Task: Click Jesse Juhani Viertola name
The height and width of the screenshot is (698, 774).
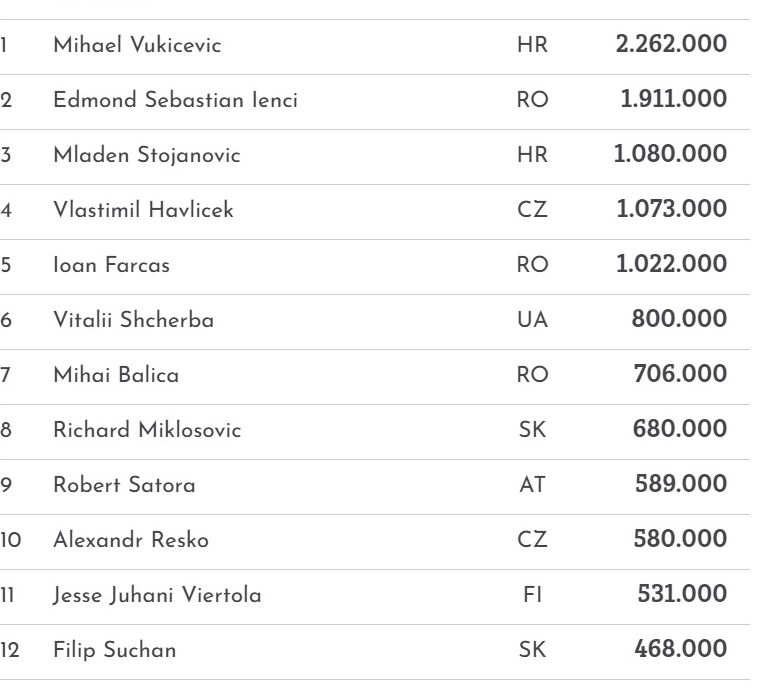Action: pyautogui.click(x=157, y=595)
